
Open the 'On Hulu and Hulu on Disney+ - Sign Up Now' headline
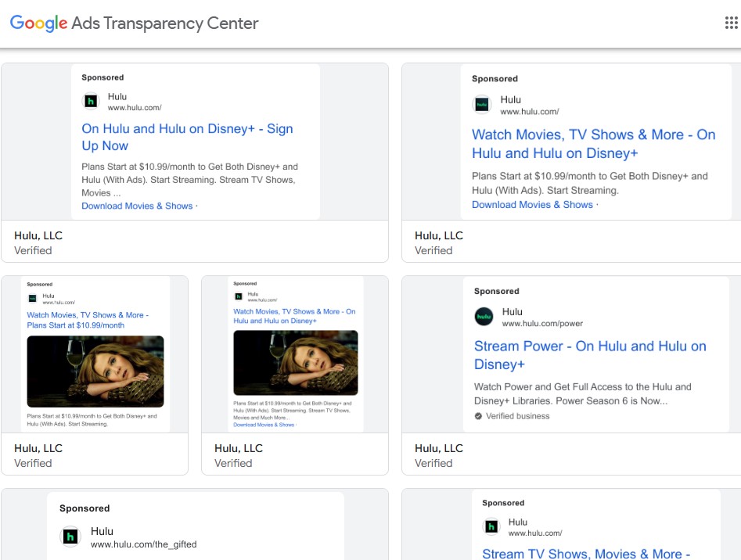(x=187, y=137)
